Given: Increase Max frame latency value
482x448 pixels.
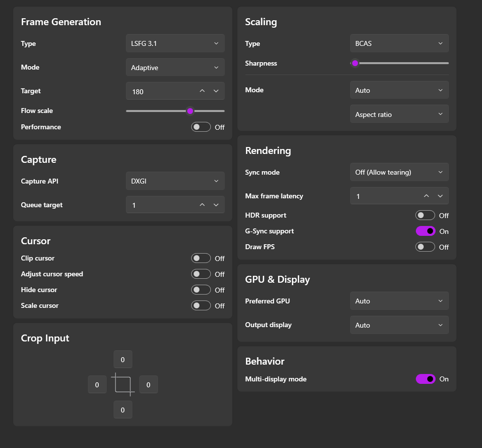Looking at the screenshot, I should [426, 196].
